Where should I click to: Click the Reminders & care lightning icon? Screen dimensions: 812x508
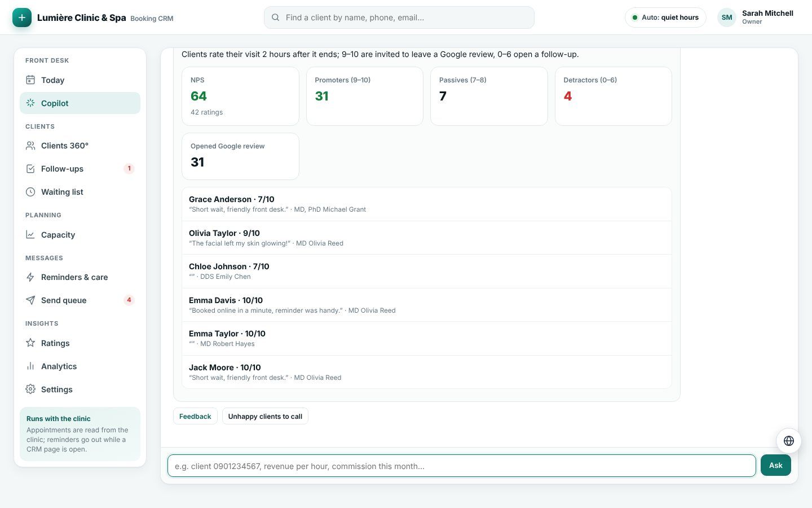[30, 277]
